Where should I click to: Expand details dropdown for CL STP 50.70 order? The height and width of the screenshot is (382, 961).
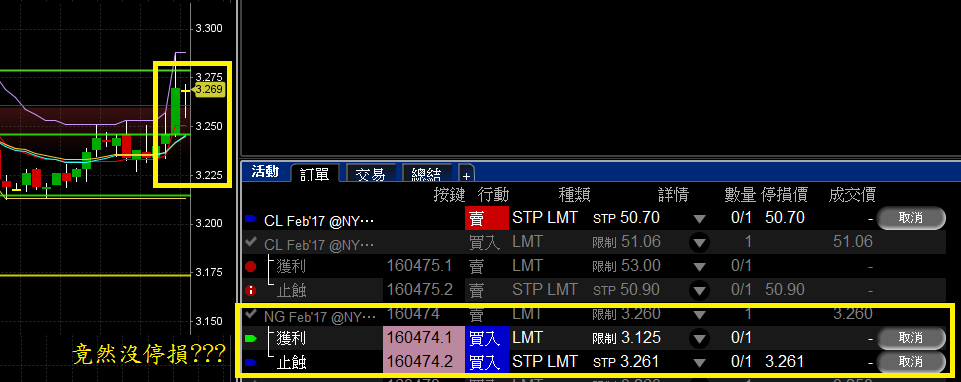(x=699, y=218)
